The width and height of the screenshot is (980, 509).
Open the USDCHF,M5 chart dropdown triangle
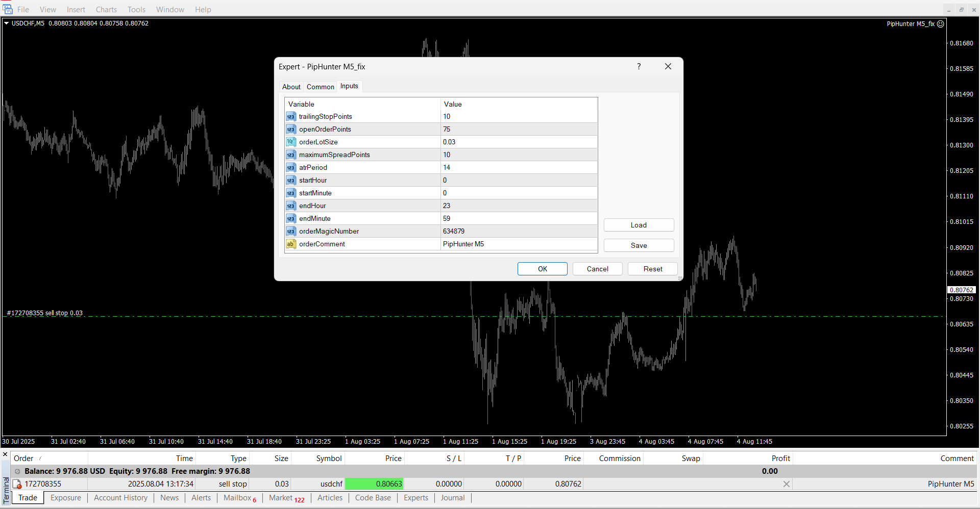[7, 23]
